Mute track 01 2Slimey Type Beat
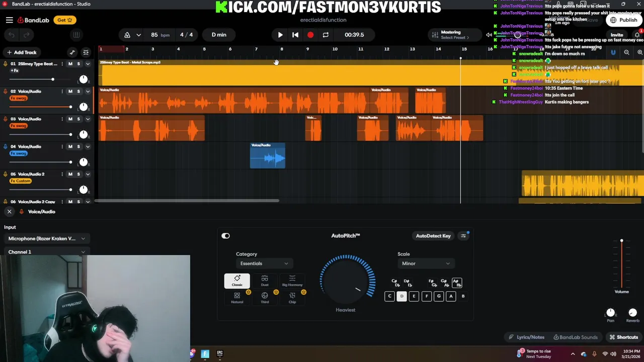 [70, 64]
